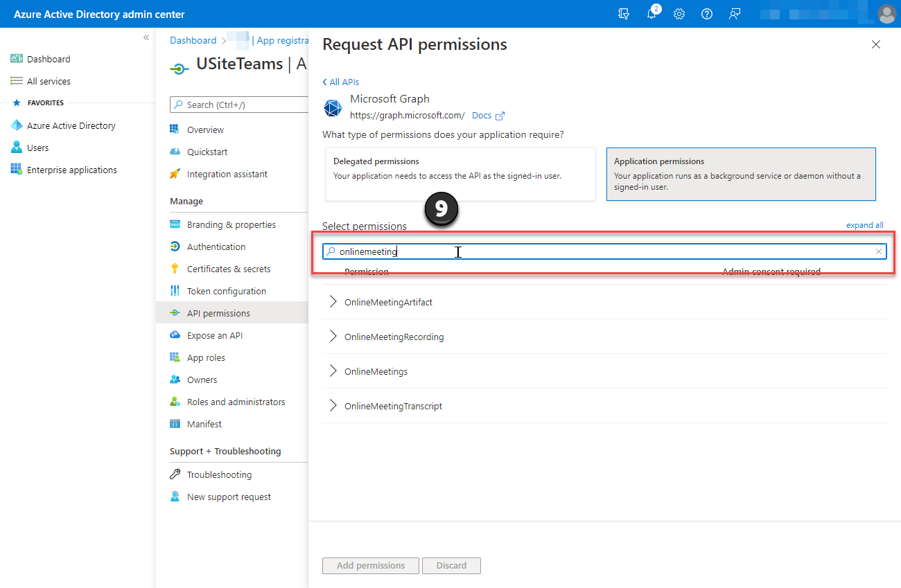Click the Overview icon in app menu
This screenshot has height=588, width=901.
[x=175, y=130]
